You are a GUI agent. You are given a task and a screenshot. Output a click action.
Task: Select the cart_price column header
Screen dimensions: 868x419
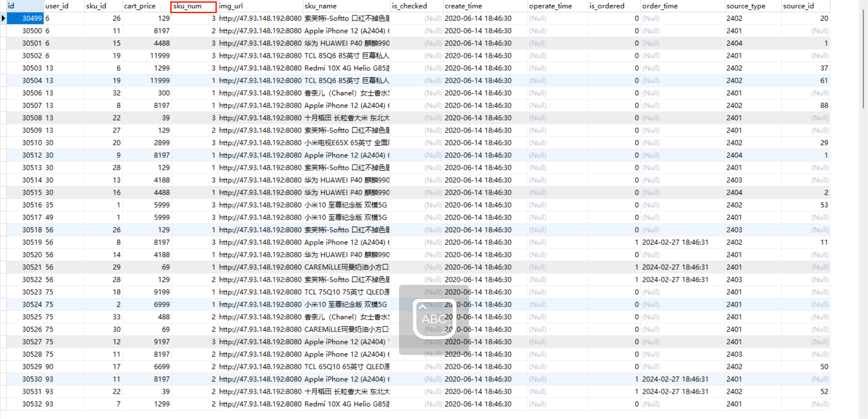(147, 6)
